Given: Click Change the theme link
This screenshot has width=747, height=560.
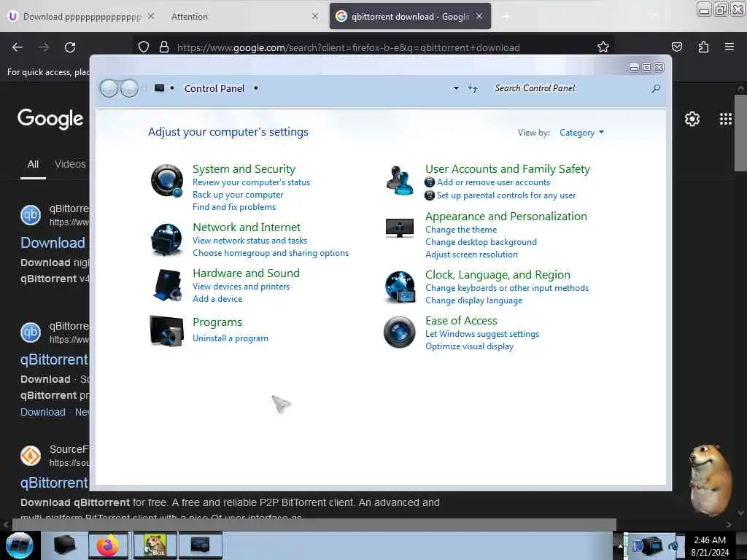Looking at the screenshot, I should (461, 230).
